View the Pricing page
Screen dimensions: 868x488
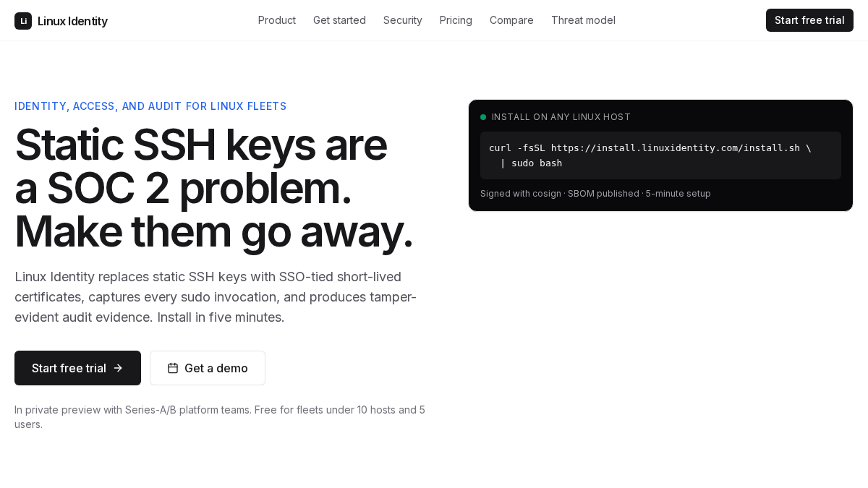pos(456,20)
